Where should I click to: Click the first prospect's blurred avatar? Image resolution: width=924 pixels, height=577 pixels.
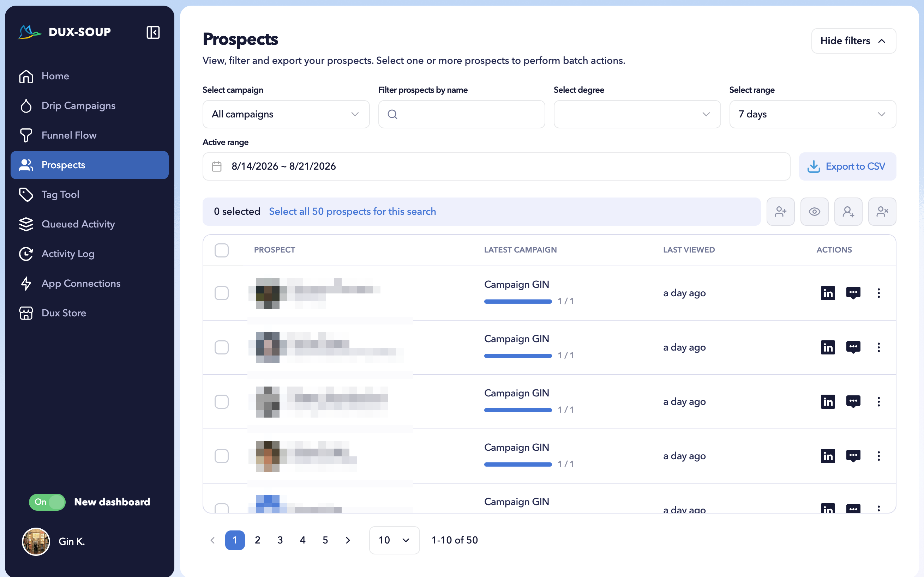268,293
